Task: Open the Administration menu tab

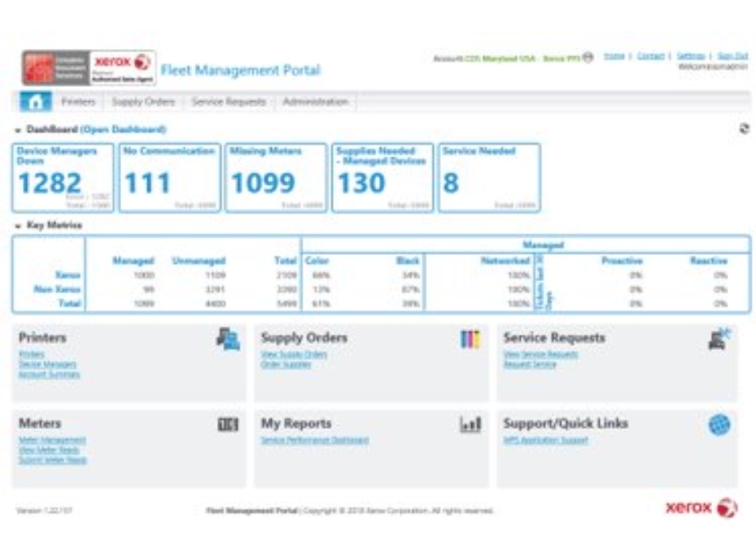Action: pyautogui.click(x=315, y=101)
